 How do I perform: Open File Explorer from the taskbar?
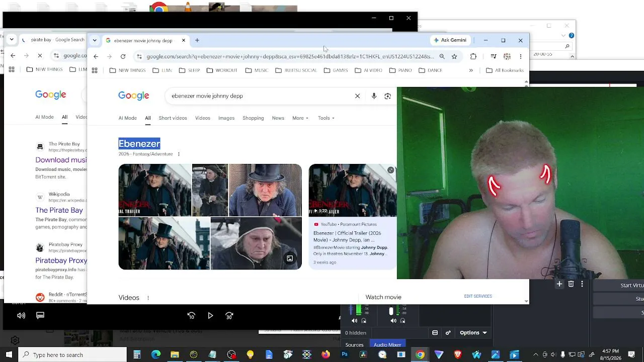[x=175, y=355]
